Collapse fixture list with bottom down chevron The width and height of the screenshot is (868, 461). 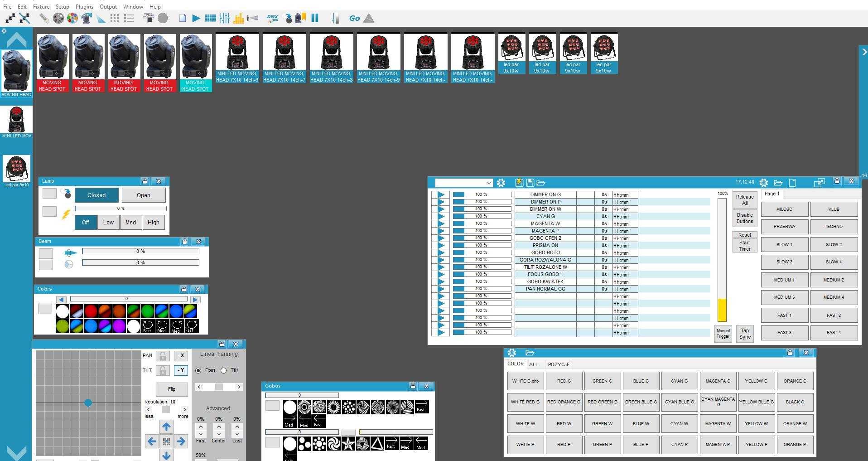point(17,452)
